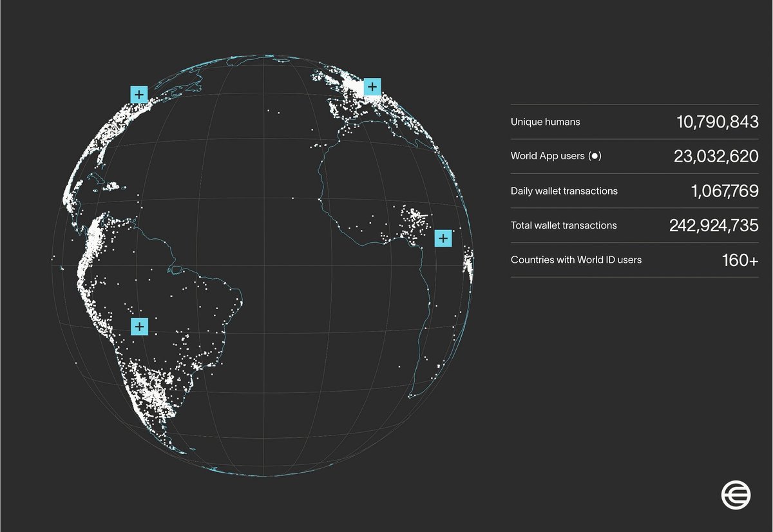773x532 pixels.
Task: Open the Countries with World ID users label
Action: click(x=576, y=260)
